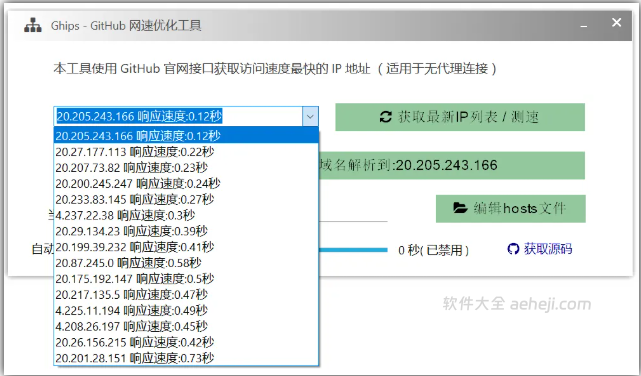641x376 pixels.
Task: Choose 20.29.134.23 响应速度:0.39秒
Action: click(x=186, y=231)
